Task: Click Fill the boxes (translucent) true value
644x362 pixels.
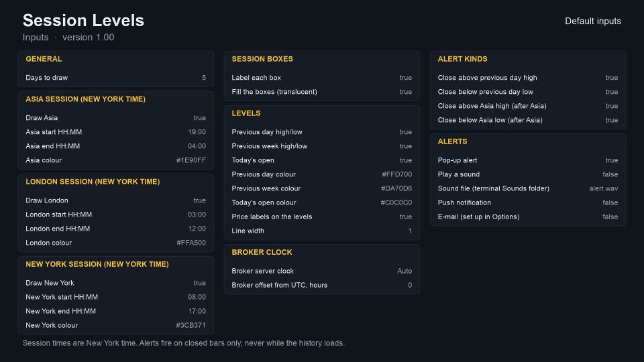Action: (x=406, y=92)
